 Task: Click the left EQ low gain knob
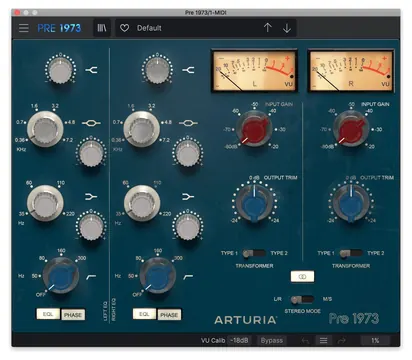[91, 227]
